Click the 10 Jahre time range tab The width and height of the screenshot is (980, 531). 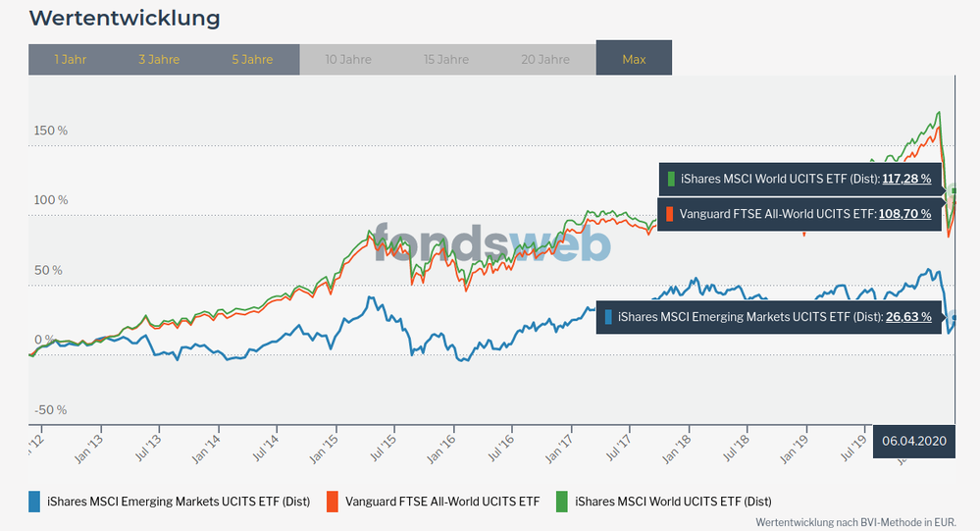[x=346, y=59]
